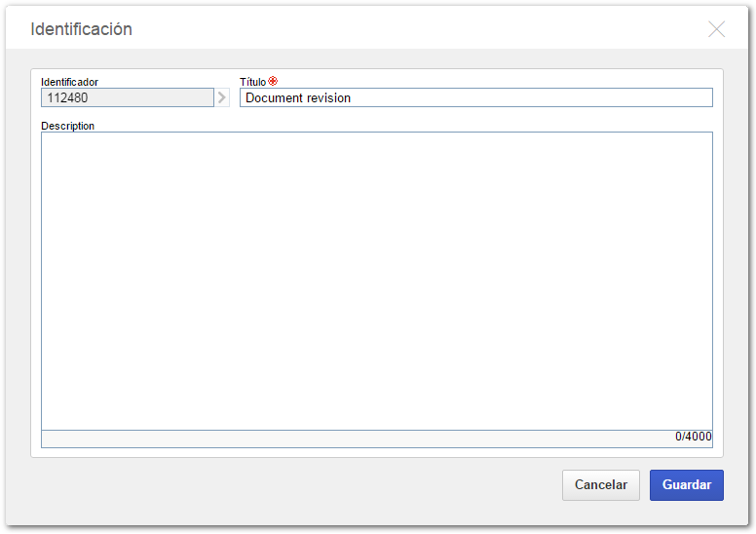Click the Título label text
The height and width of the screenshot is (534, 756).
252,82
